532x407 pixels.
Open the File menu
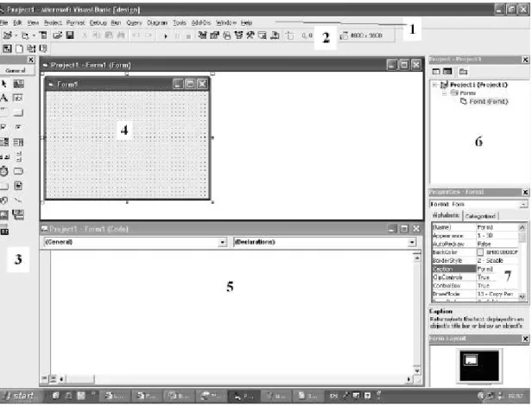point(3,22)
